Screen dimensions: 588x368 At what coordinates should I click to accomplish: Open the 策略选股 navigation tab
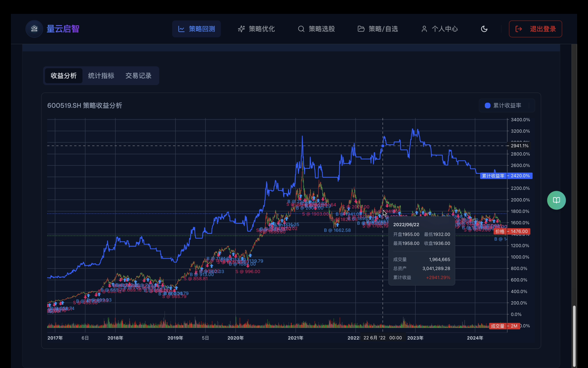coord(316,29)
